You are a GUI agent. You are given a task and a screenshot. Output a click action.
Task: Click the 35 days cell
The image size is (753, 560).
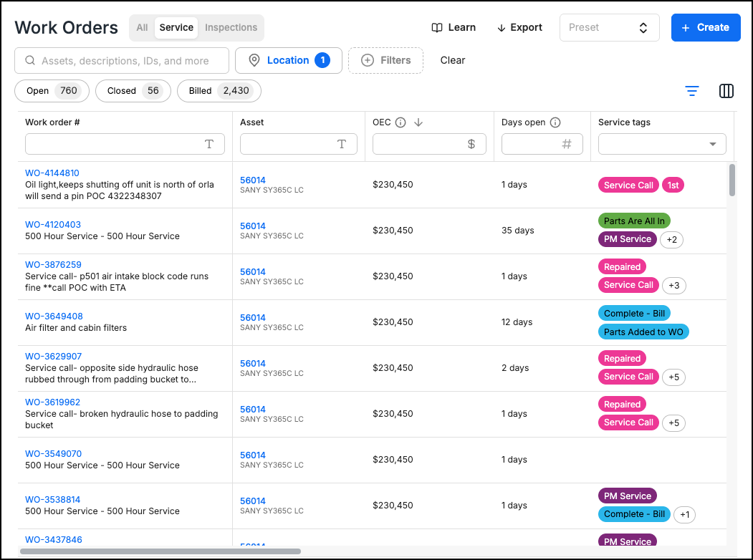point(518,231)
